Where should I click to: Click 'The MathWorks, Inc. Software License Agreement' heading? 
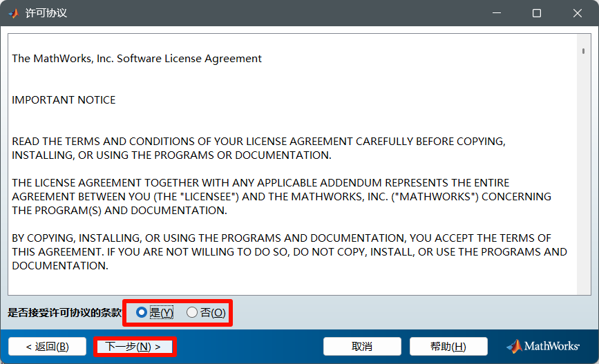tap(137, 59)
